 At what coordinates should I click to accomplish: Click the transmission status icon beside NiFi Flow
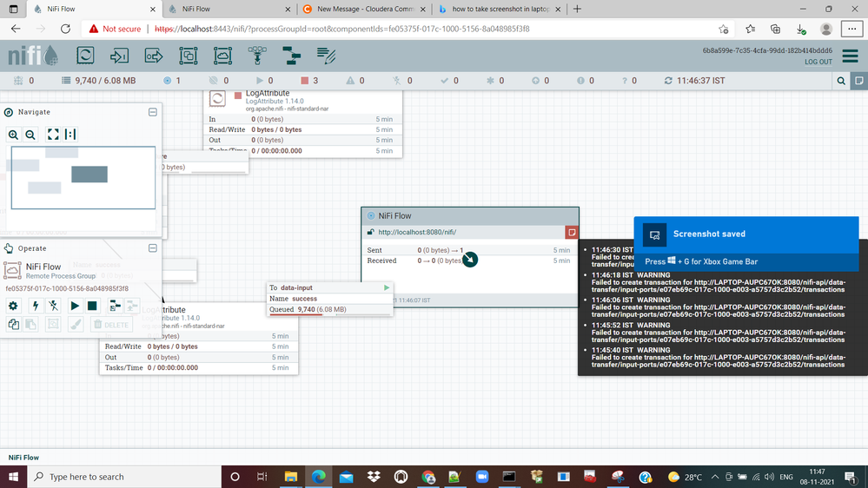pos(371,216)
